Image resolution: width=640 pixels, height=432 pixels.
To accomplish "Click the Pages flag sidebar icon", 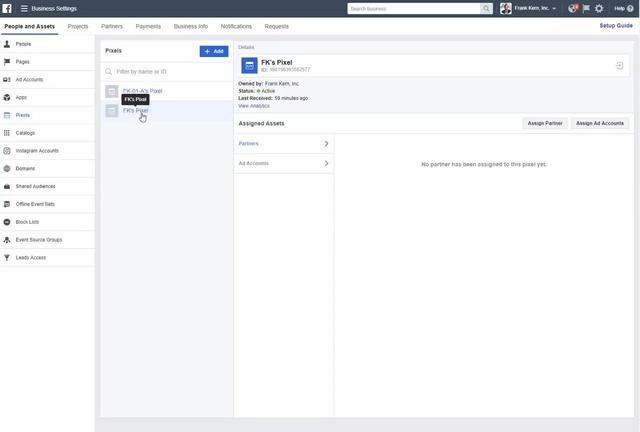I will (x=7, y=62).
